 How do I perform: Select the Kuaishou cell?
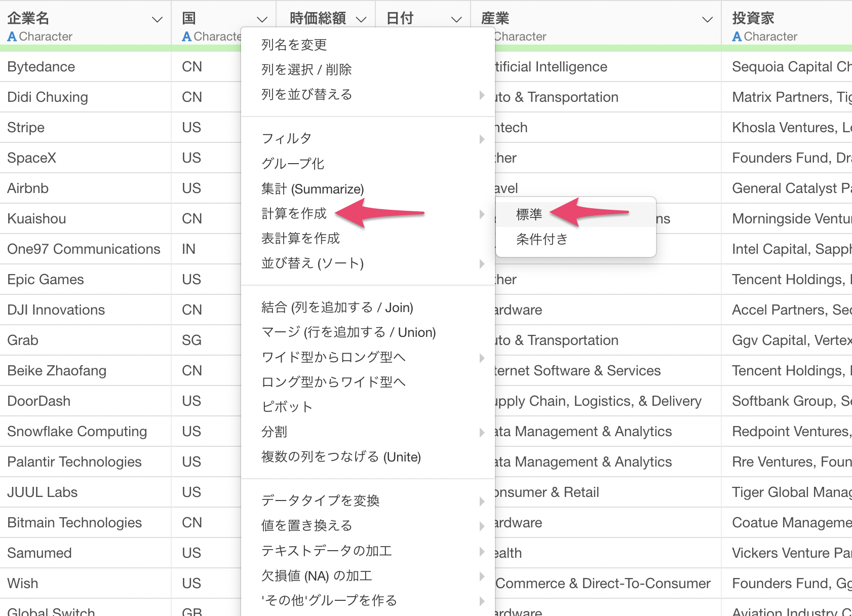[x=86, y=218]
